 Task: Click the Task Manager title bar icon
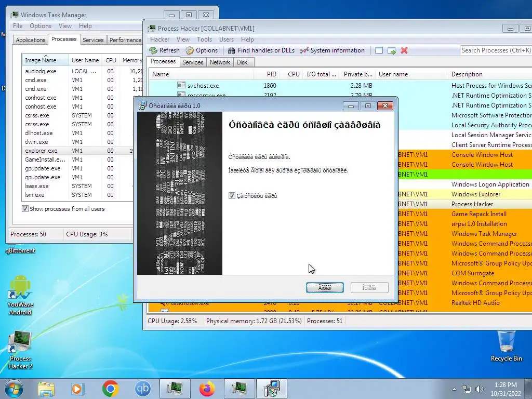point(15,15)
